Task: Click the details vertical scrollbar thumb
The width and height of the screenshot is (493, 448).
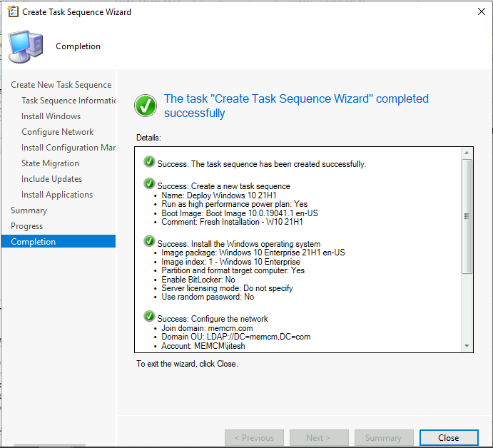Action: [x=467, y=217]
